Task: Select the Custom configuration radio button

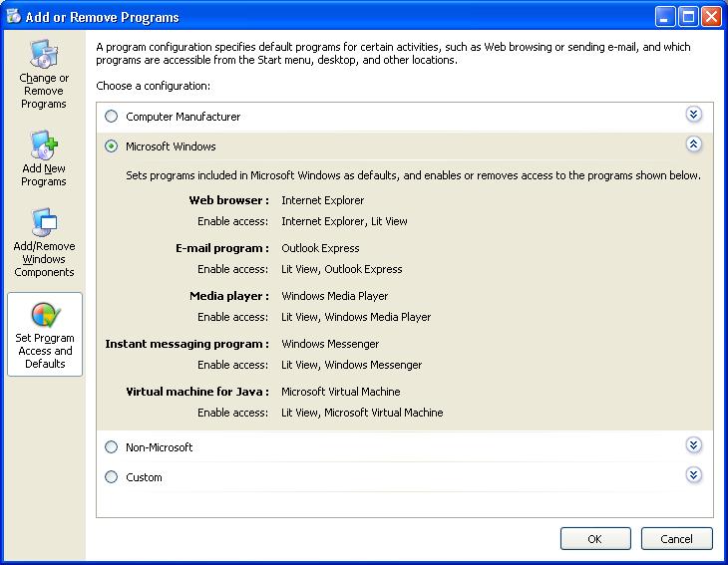Action: pos(111,477)
